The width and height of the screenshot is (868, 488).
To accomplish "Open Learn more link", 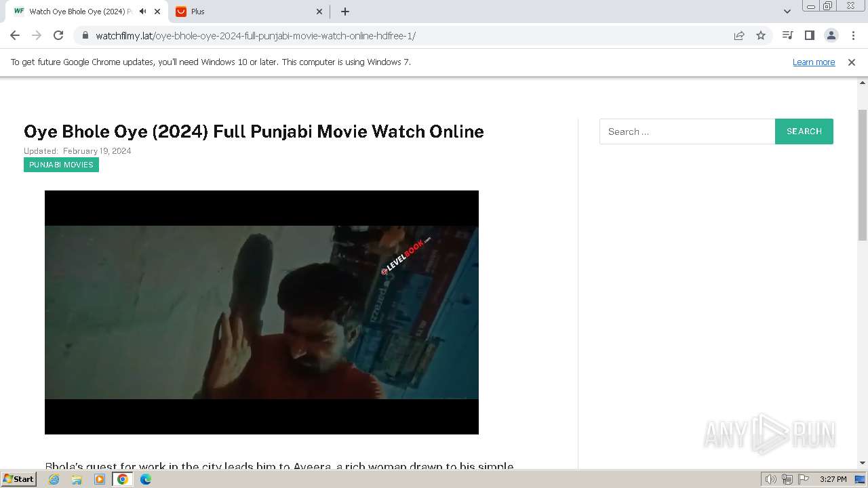I will (x=814, y=62).
